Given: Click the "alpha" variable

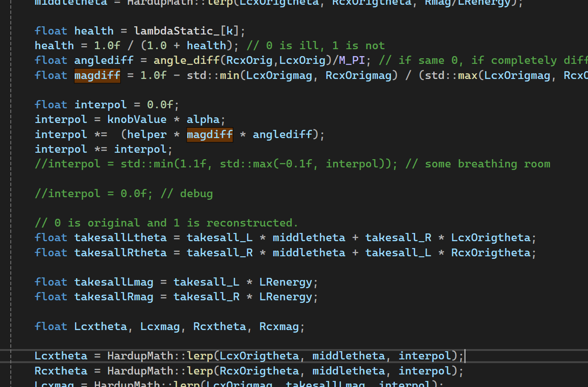Looking at the screenshot, I should click(x=203, y=120).
